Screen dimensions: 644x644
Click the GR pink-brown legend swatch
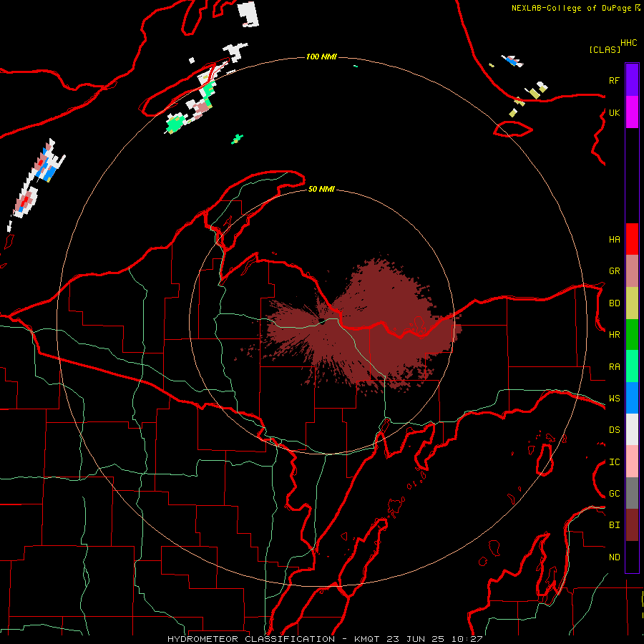pyautogui.click(x=632, y=271)
